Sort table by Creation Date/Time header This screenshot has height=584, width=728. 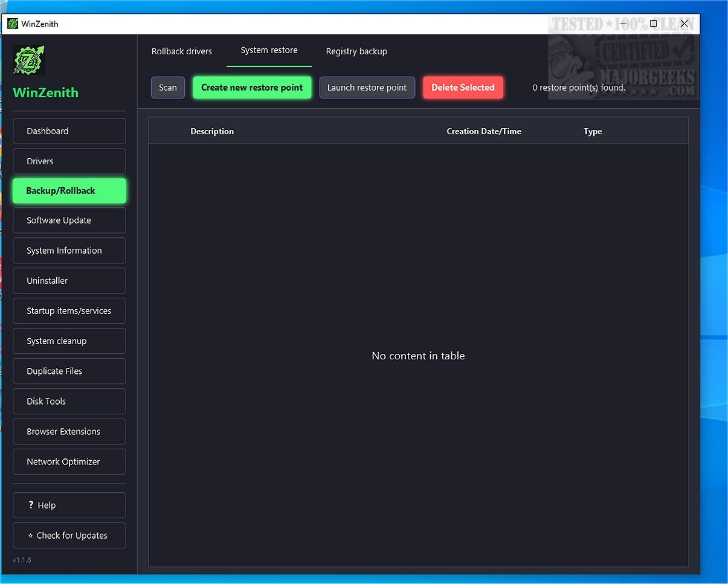pyautogui.click(x=484, y=131)
